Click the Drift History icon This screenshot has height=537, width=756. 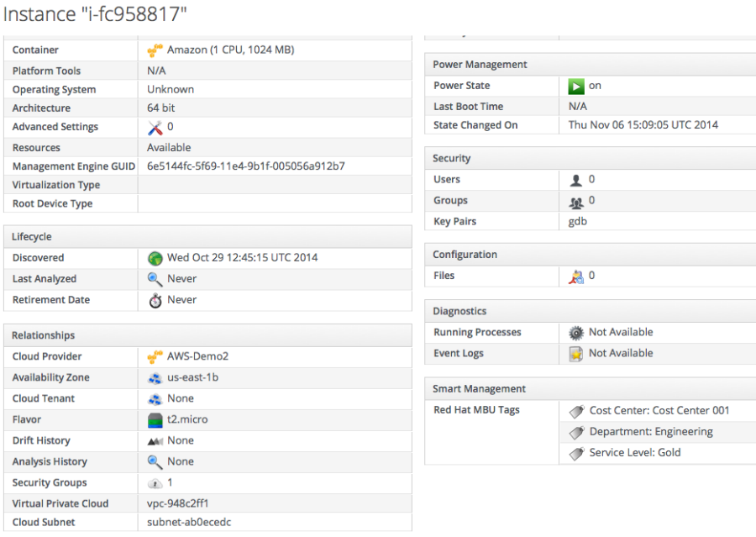pyautogui.click(x=155, y=441)
